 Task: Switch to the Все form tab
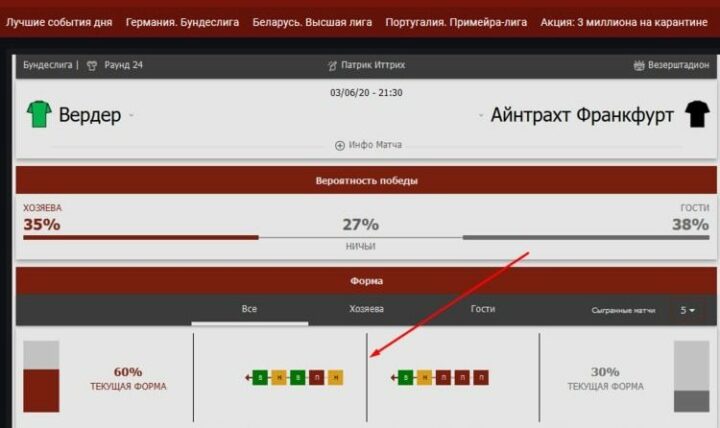pyautogui.click(x=249, y=309)
